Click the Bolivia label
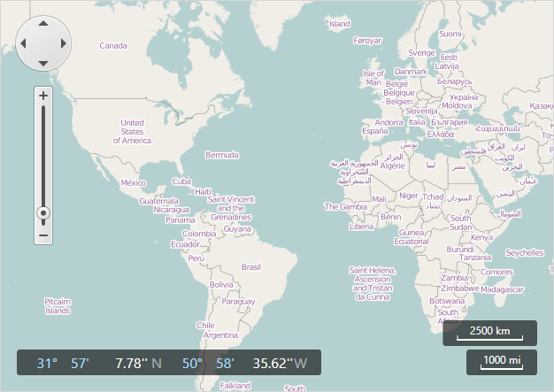 [221, 285]
